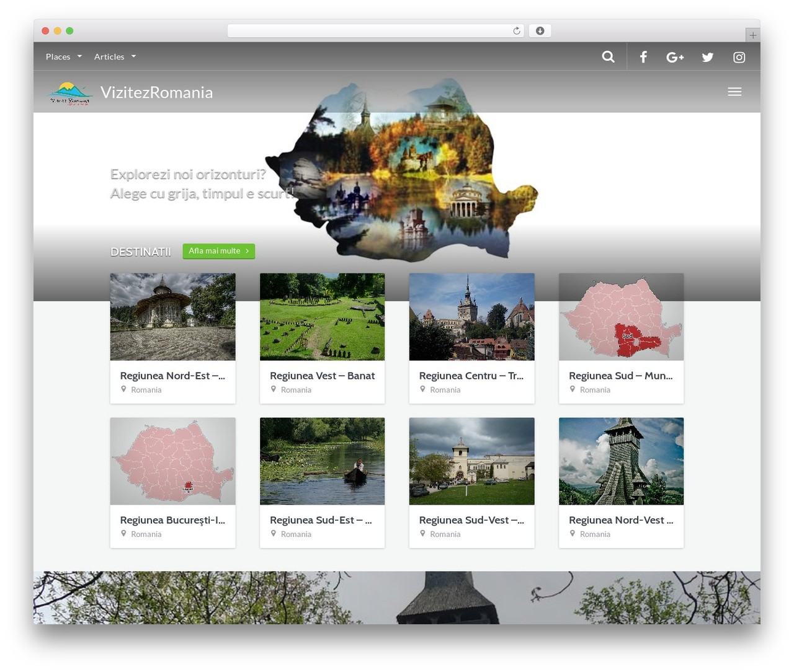794x672 pixels.
Task: Select the pink București map thumbnail
Action: point(172,461)
